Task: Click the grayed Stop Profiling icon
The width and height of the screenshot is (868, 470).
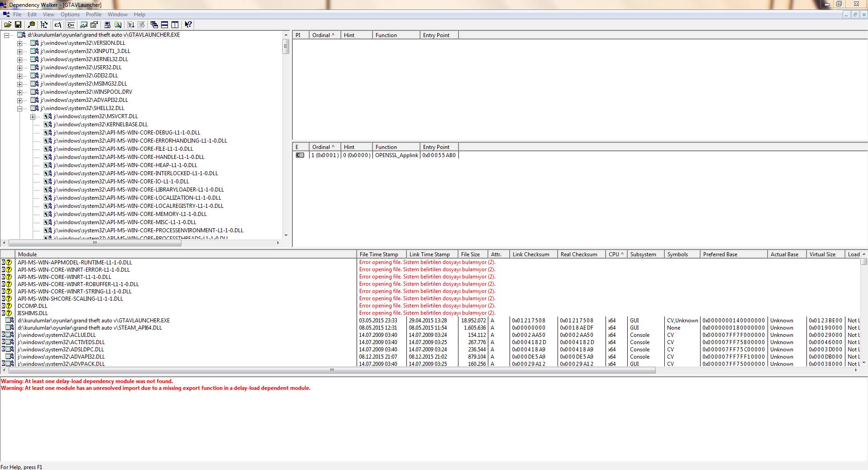Action: 141,25
